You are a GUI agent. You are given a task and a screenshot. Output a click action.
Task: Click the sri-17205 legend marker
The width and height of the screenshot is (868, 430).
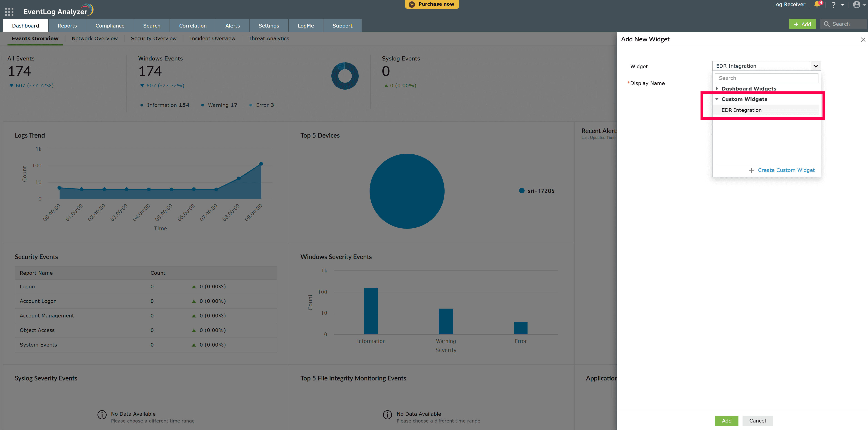522,191
